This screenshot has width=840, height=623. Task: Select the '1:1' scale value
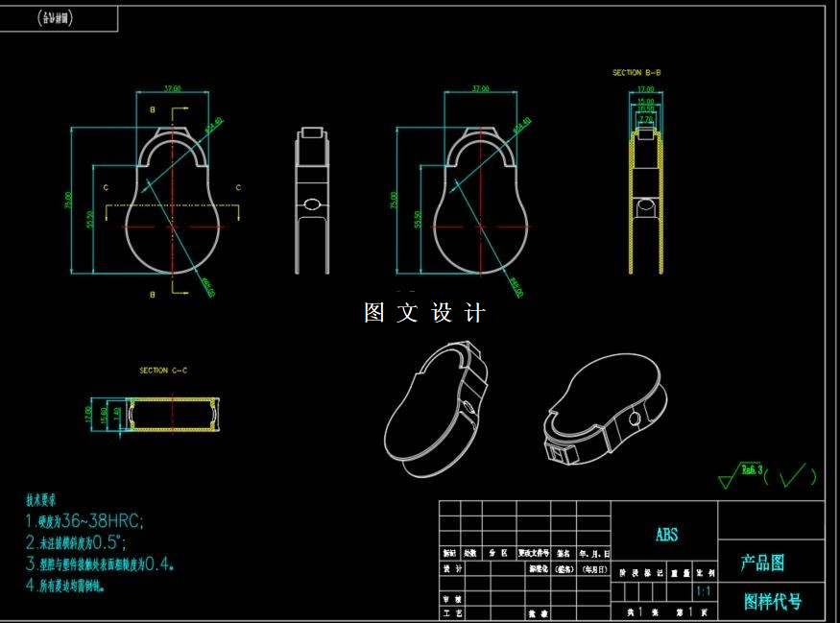tap(704, 591)
